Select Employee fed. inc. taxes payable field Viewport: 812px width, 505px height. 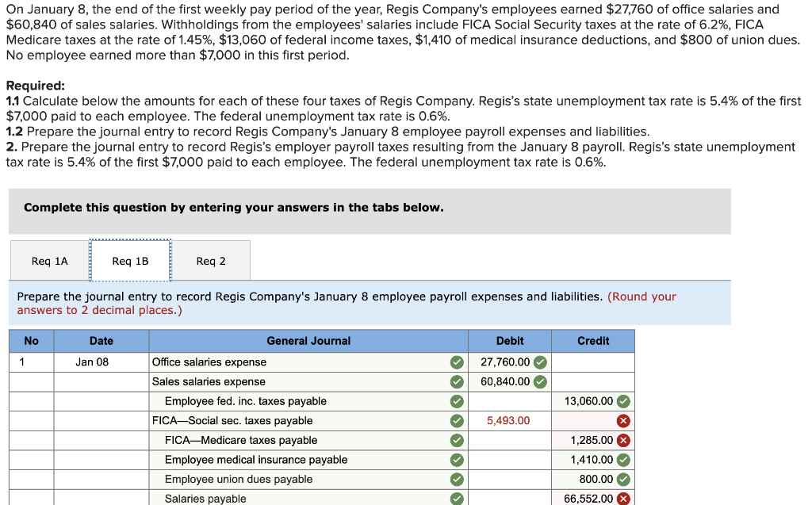coord(308,401)
